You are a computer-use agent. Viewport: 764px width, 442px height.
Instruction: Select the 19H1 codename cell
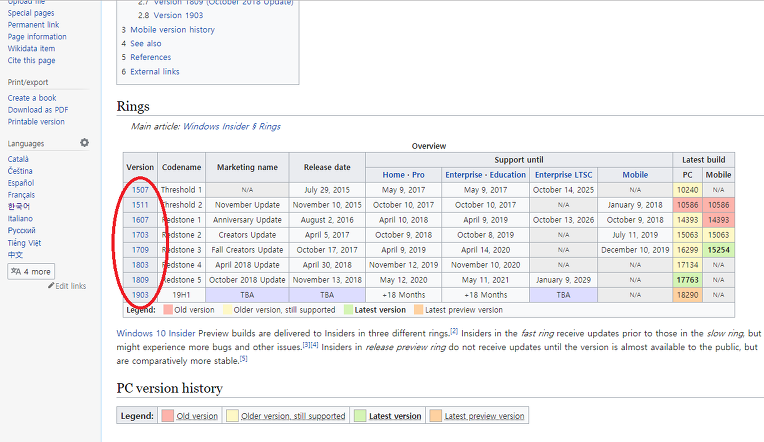tap(181, 295)
